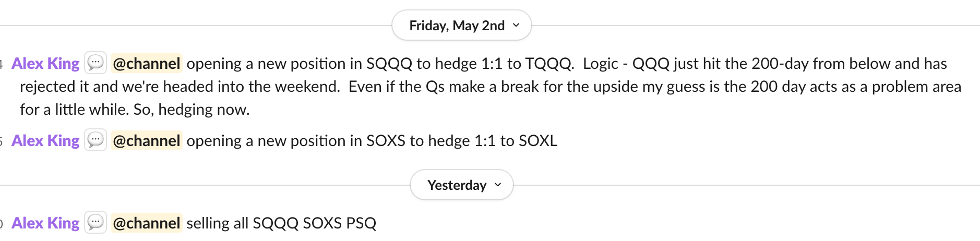Open the 'Friday, May 2nd' date dropdown
Image resolution: width=980 pixels, height=241 pixels.
462,25
